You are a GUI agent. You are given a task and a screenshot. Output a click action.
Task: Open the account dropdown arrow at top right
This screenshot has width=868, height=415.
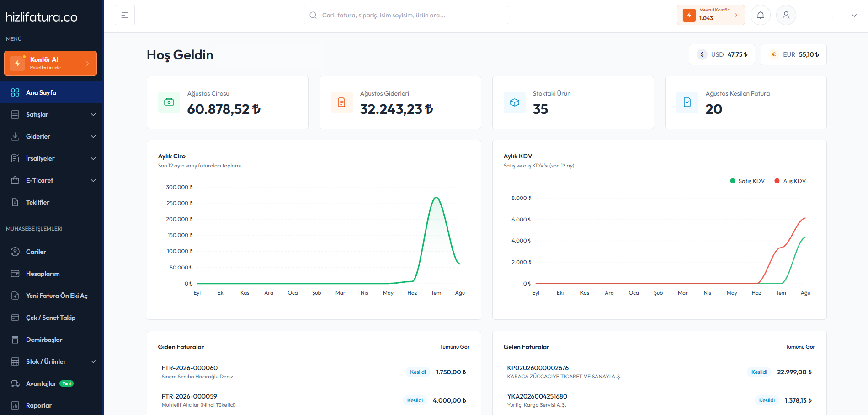[854, 16]
